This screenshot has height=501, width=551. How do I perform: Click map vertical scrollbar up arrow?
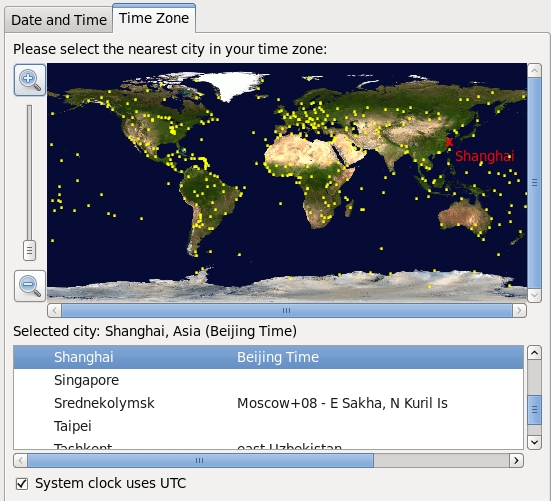(534, 71)
